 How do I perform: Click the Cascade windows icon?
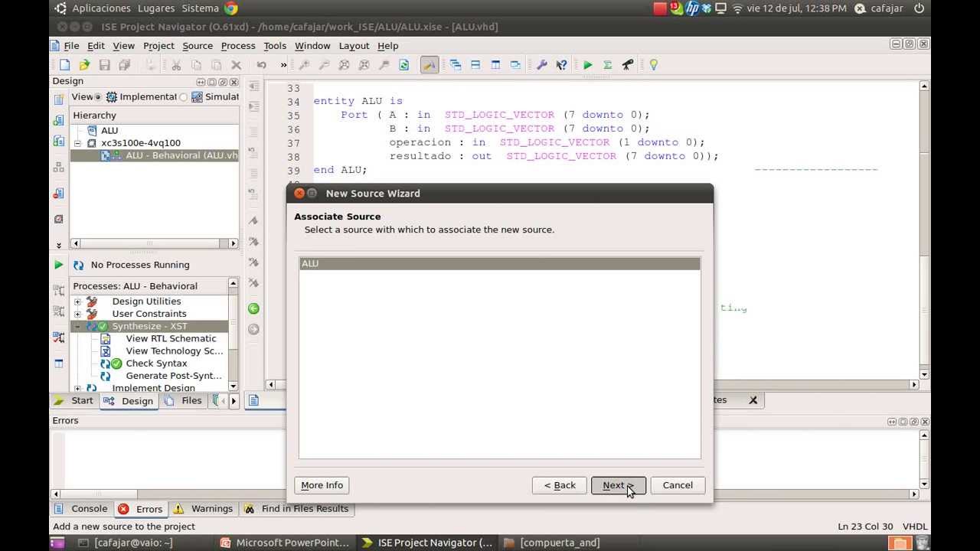click(456, 65)
